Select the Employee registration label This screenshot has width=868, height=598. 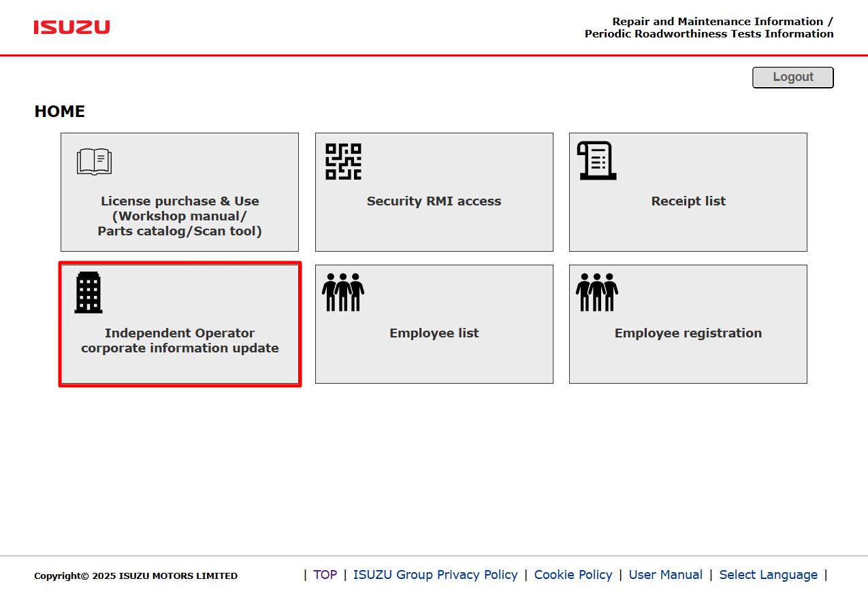688,333
